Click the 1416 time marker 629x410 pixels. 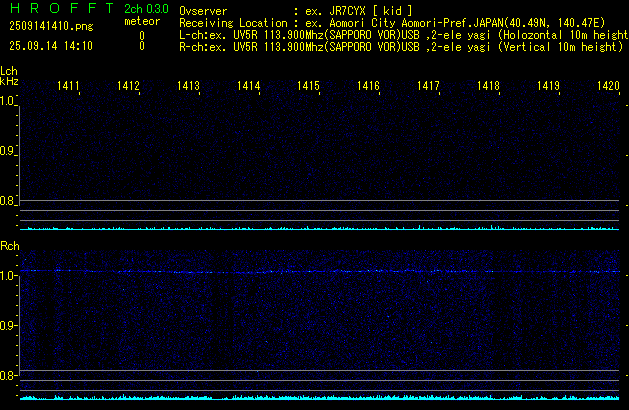[x=368, y=86]
